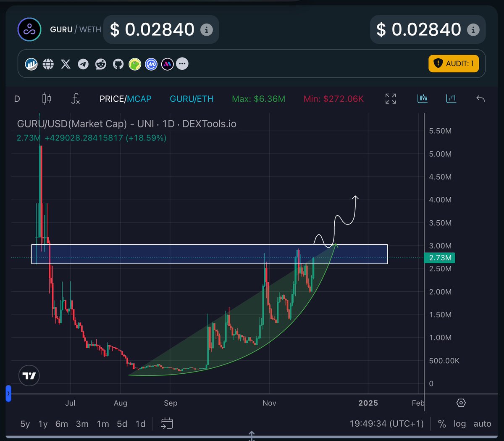The width and height of the screenshot is (504, 441).
Task: Toggle fullscreen chart mode
Action: pos(391,99)
